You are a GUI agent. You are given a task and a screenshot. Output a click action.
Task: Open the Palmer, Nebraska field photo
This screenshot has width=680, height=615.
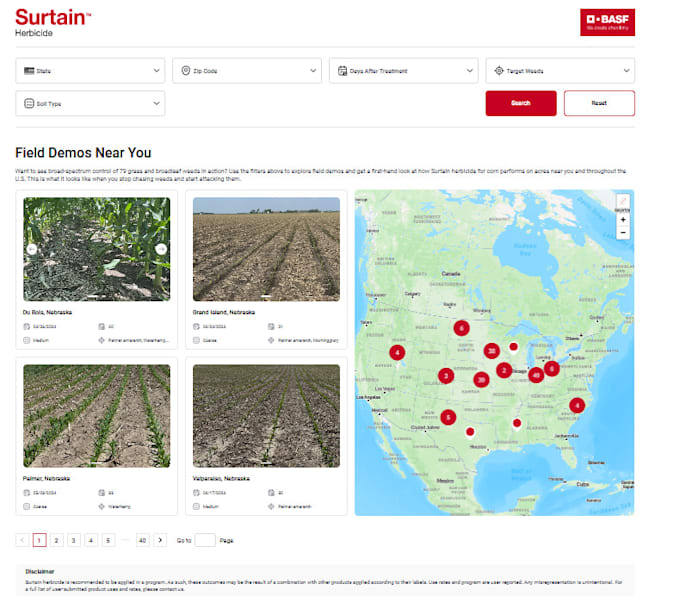click(x=97, y=416)
